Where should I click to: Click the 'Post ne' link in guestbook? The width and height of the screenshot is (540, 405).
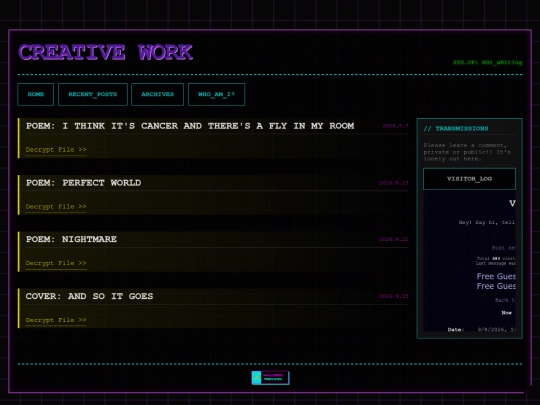coord(503,248)
